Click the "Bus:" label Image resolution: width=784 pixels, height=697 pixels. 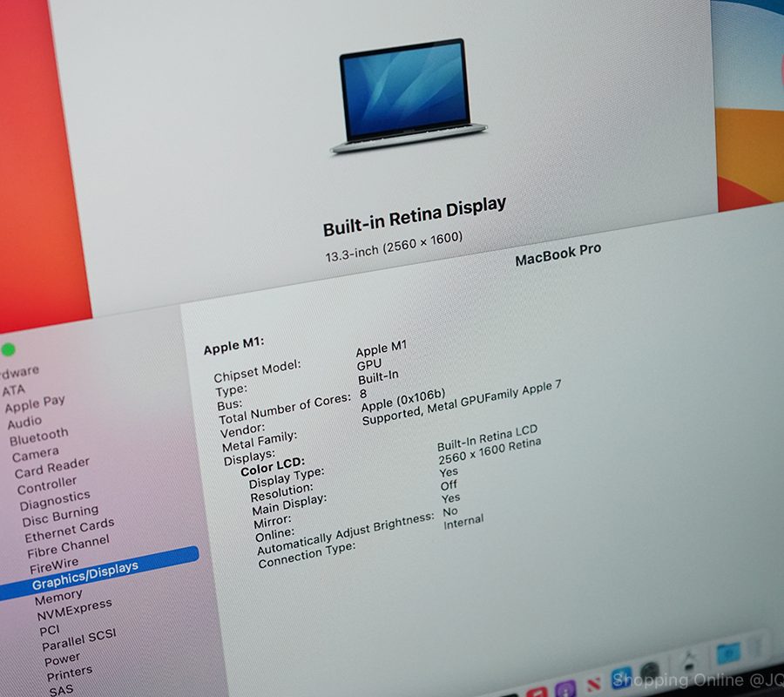point(229,404)
